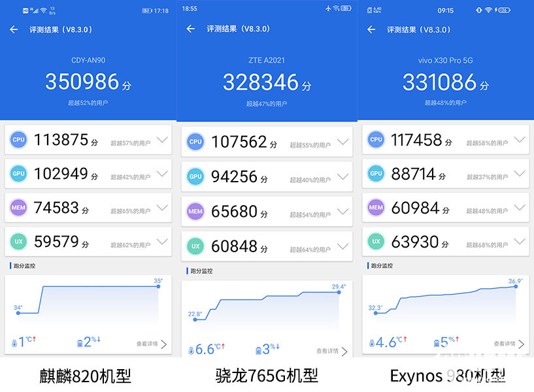Click the text 超越48%的用户 under 331086

click(446, 103)
